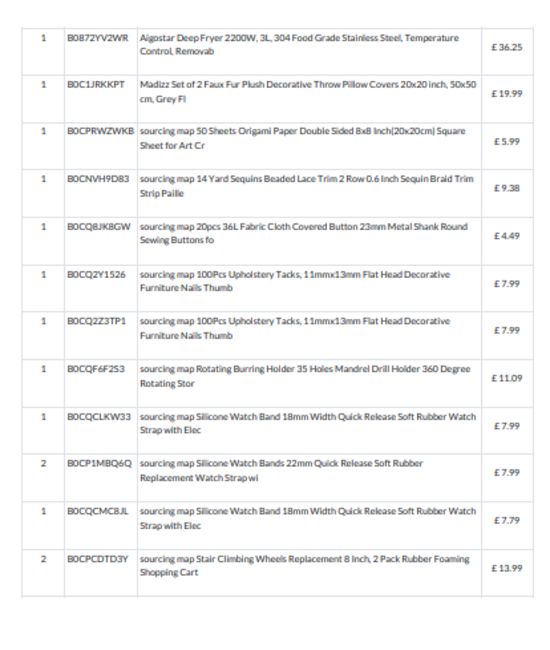Select Fabric Cloth Covered Button description
The image size is (550, 650).
click(x=304, y=233)
